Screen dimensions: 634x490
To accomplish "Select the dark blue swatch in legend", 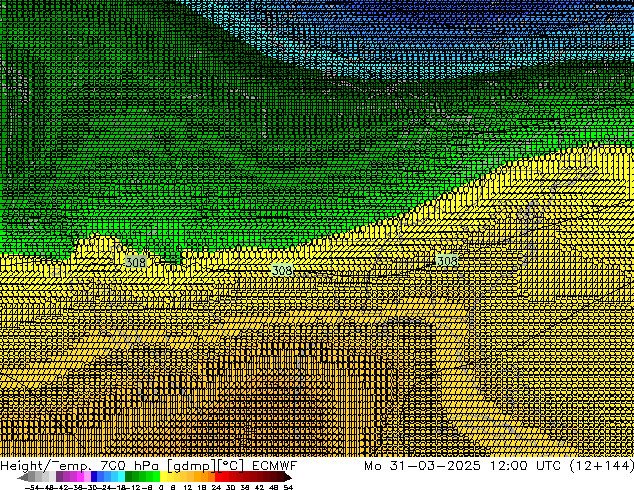I will coord(94,477).
